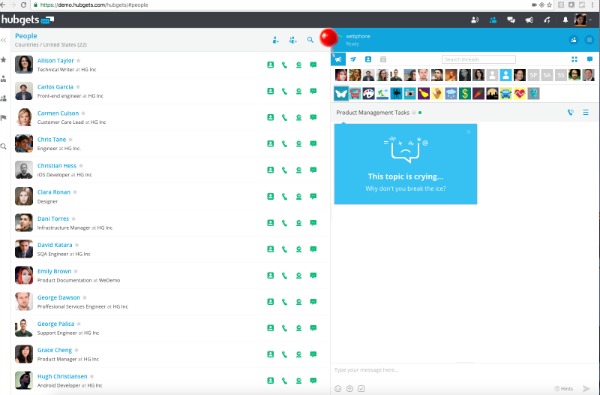Image resolution: width=600 pixels, height=395 pixels.
Task: Open chat with Carlos Garcia
Action: pos(313,91)
